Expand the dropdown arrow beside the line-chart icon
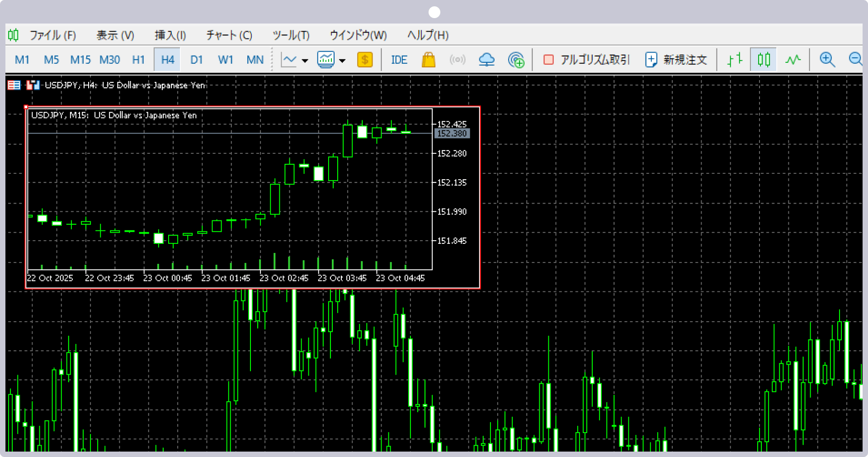868x457 pixels. click(x=305, y=61)
